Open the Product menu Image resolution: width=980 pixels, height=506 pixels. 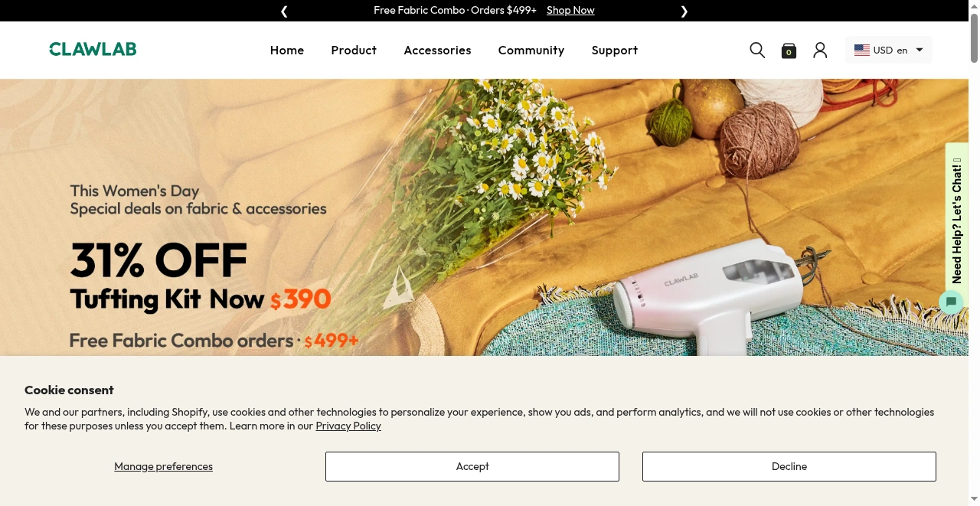click(354, 51)
